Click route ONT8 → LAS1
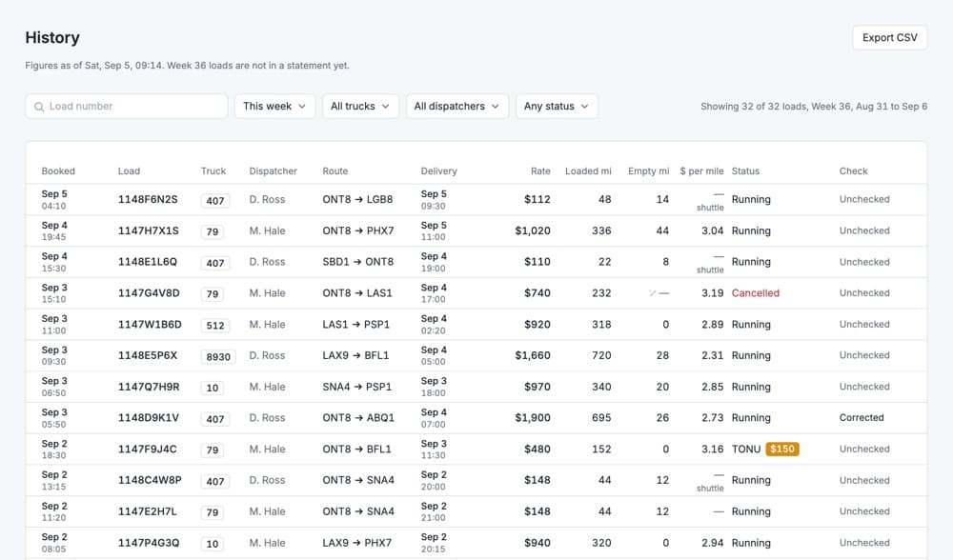 point(357,292)
